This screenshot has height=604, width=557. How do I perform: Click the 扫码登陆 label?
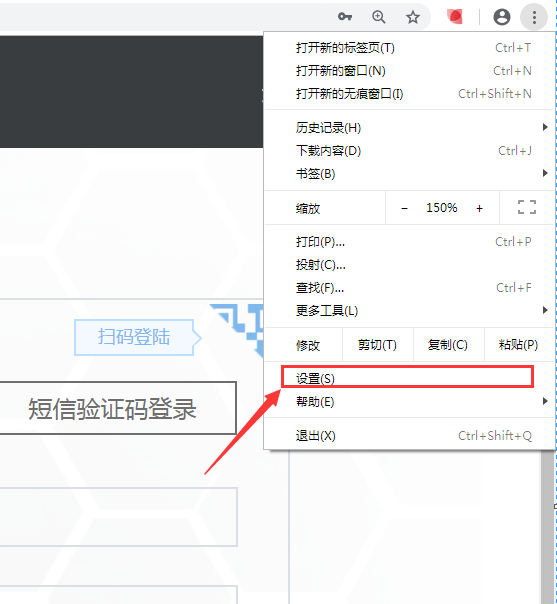[x=134, y=337]
